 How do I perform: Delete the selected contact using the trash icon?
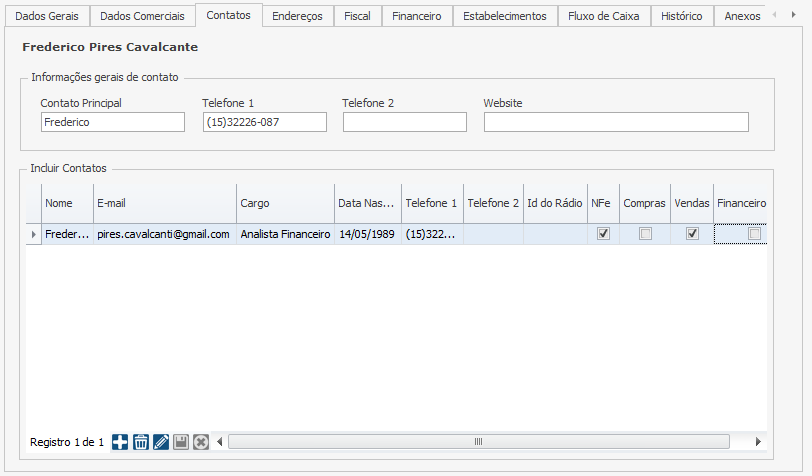tap(141, 442)
